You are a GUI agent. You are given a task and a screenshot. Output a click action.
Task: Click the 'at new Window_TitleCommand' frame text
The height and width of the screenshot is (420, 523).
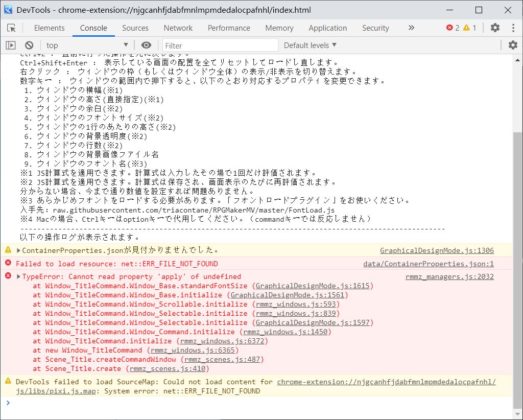tap(87, 351)
